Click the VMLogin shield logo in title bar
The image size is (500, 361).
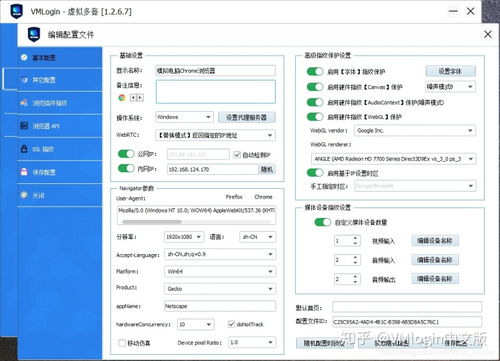click(16, 11)
